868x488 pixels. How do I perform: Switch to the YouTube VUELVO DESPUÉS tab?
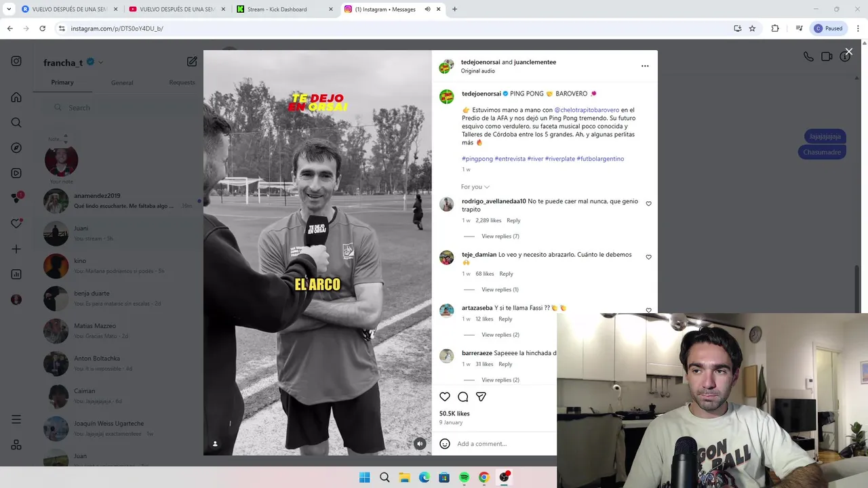[x=178, y=9]
